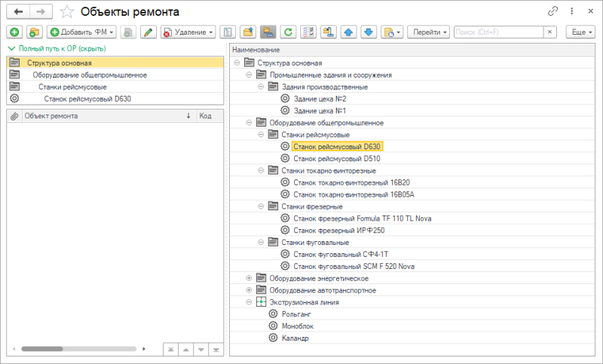Screen dimensions: 603x364
Task: Select Оборудование общепромышленное in path panel
Action: coord(115,75)
